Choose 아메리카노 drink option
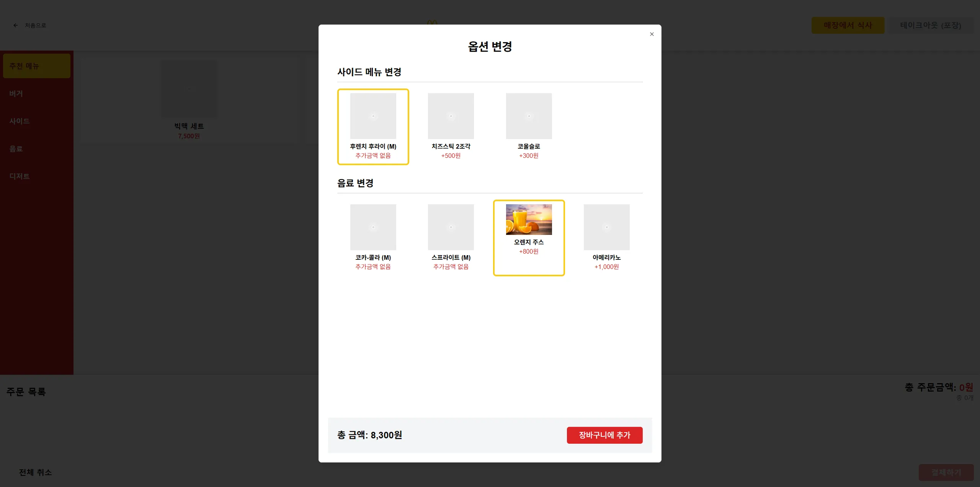Viewport: 980px width, 487px height. (x=606, y=238)
